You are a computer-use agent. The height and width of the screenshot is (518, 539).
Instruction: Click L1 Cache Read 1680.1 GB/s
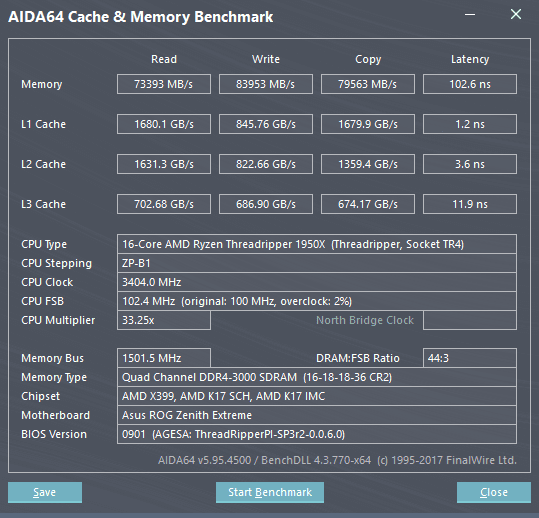[x=164, y=124]
